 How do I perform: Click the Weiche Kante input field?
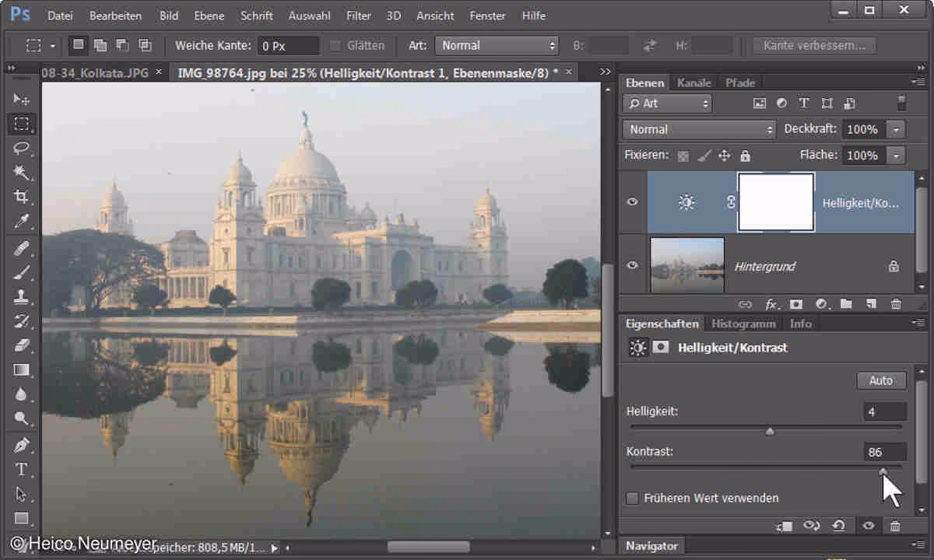click(288, 46)
